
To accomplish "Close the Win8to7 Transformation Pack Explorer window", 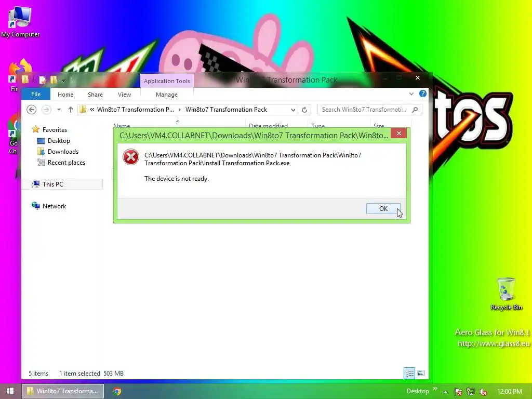I will click(417, 78).
